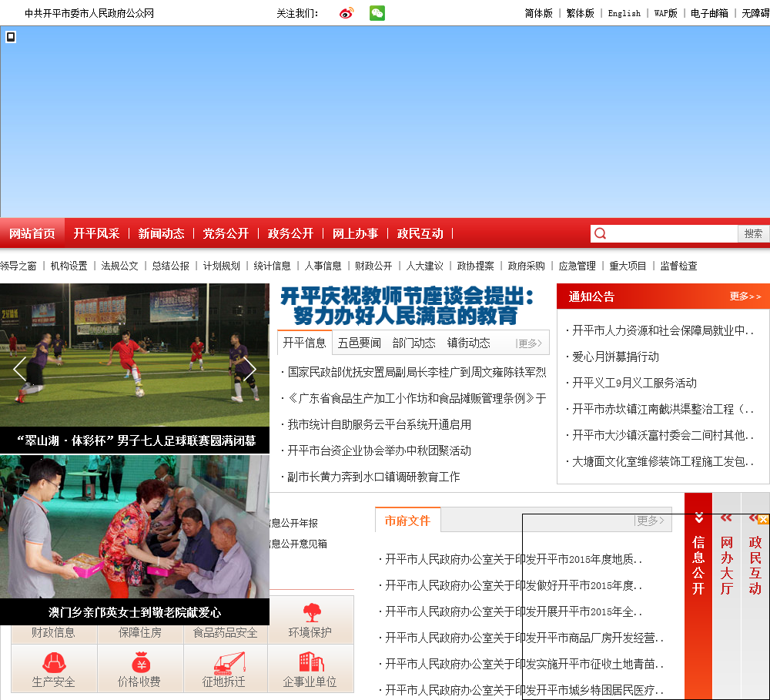
Task: Open 计划规划 in sub navigation
Action: [222, 266]
